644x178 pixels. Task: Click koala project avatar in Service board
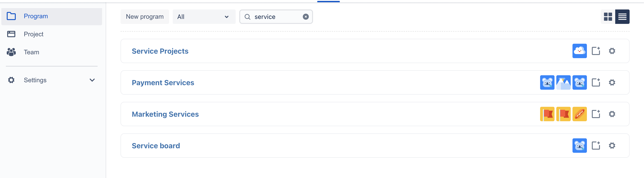click(579, 146)
